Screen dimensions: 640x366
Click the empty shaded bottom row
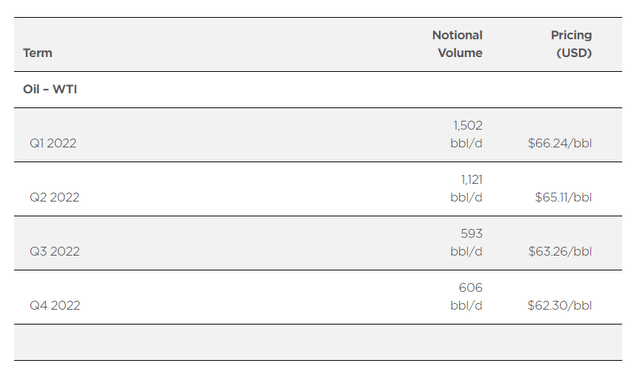318,342
